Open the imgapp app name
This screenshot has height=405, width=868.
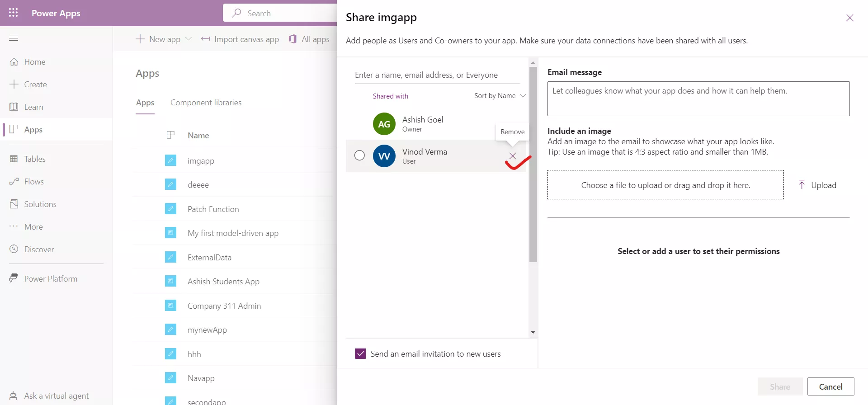click(x=201, y=161)
